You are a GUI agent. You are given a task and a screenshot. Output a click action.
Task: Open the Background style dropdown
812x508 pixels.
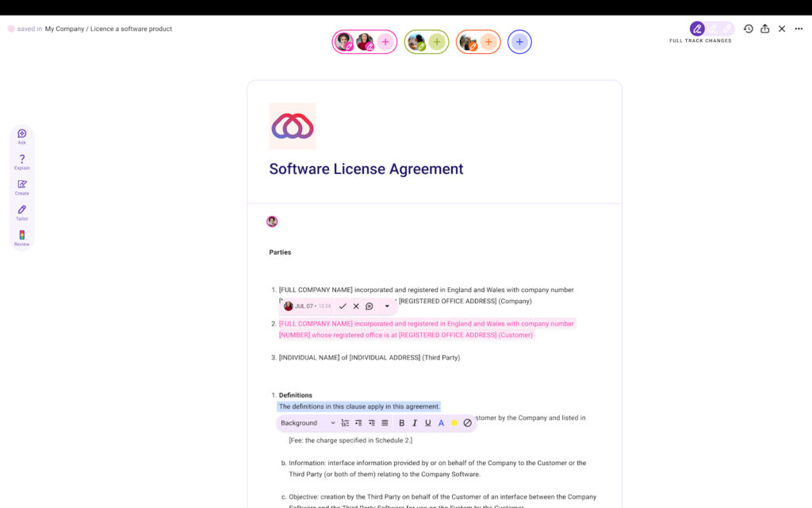coord(308,423)
